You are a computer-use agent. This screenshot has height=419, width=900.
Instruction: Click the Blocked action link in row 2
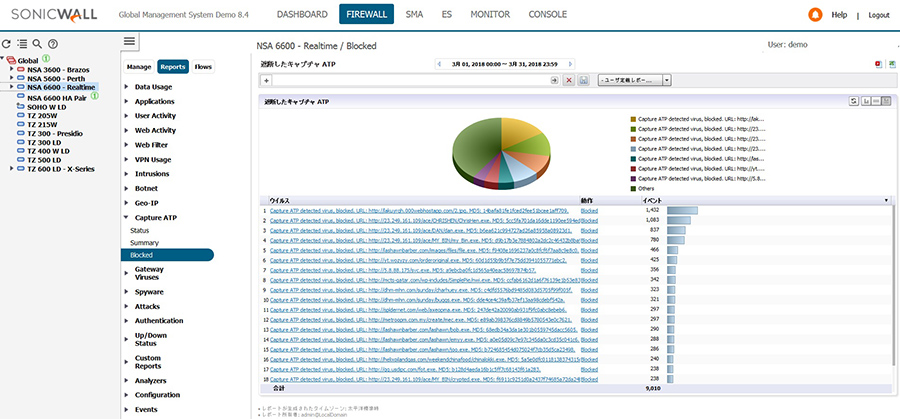[589, 220]
